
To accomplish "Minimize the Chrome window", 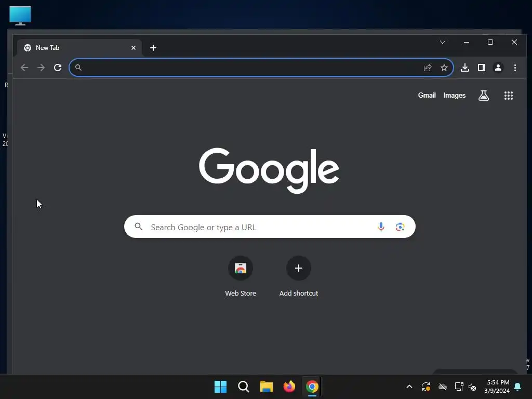I will coord(467,42).
